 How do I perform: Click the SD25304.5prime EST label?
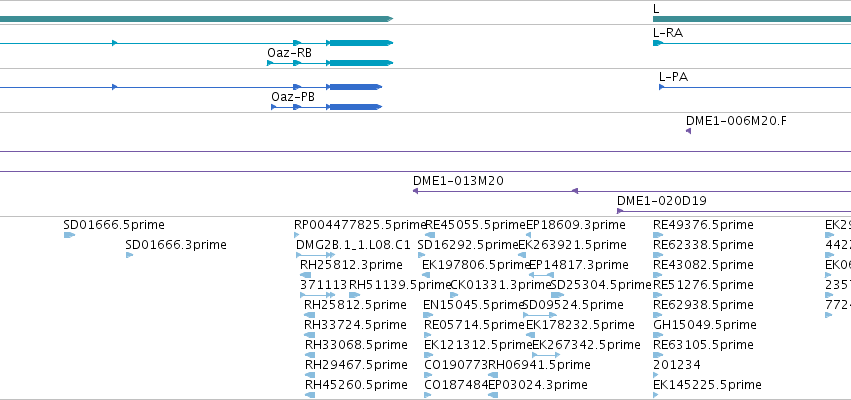(600, 285)
